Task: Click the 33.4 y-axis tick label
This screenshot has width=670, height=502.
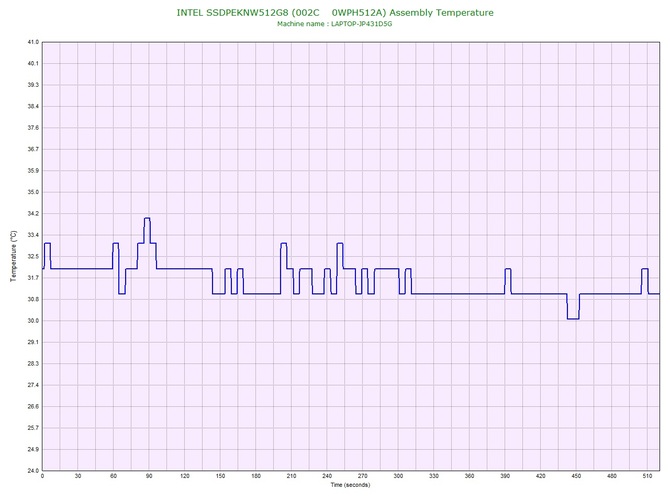Action: click(33, 235)
